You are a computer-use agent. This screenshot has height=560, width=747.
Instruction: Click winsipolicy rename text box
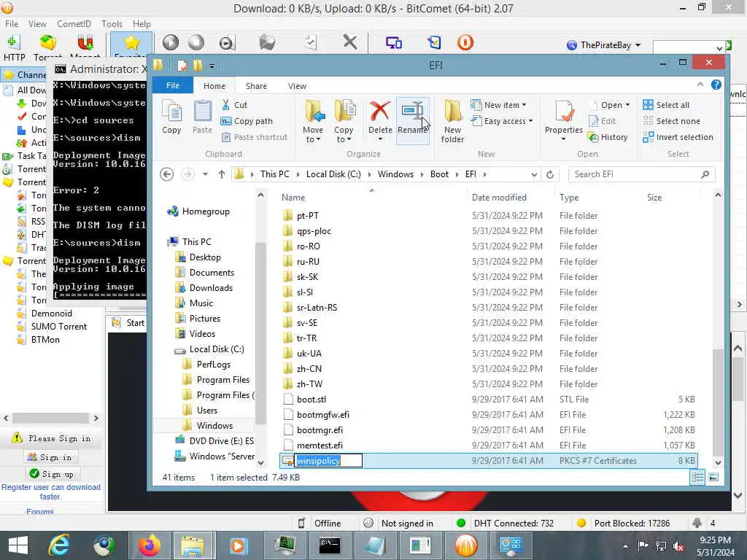[x=328, y=461]
